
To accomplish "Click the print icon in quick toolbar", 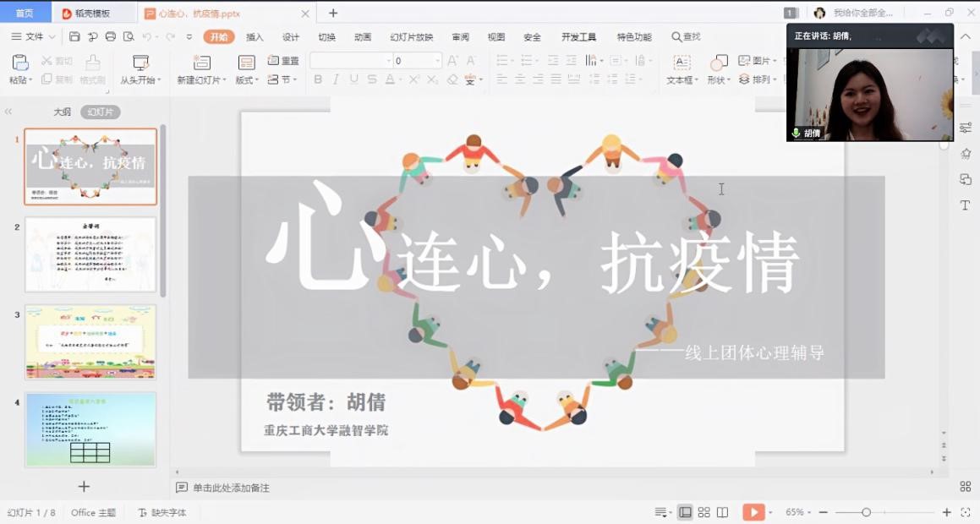I will pos(111,37).
